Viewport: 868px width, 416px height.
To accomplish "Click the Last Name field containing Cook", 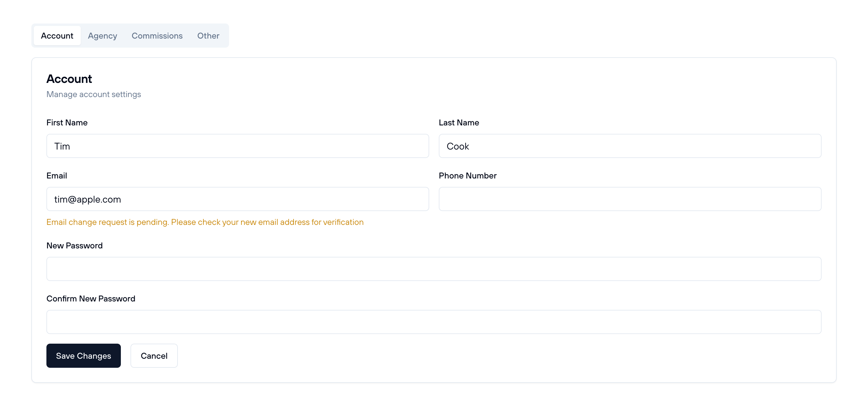I will tap(630, 146).
